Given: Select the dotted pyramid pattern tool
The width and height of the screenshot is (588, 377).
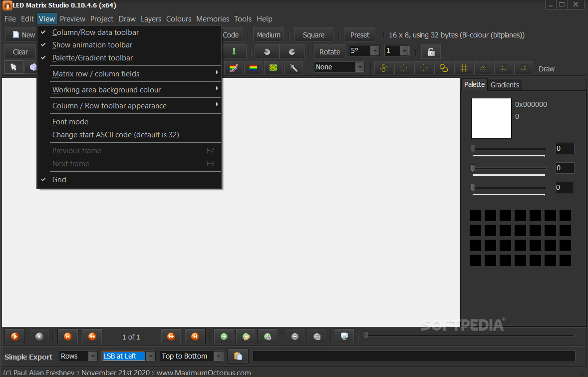Looking at the screenshot, I should click(483, 68).
